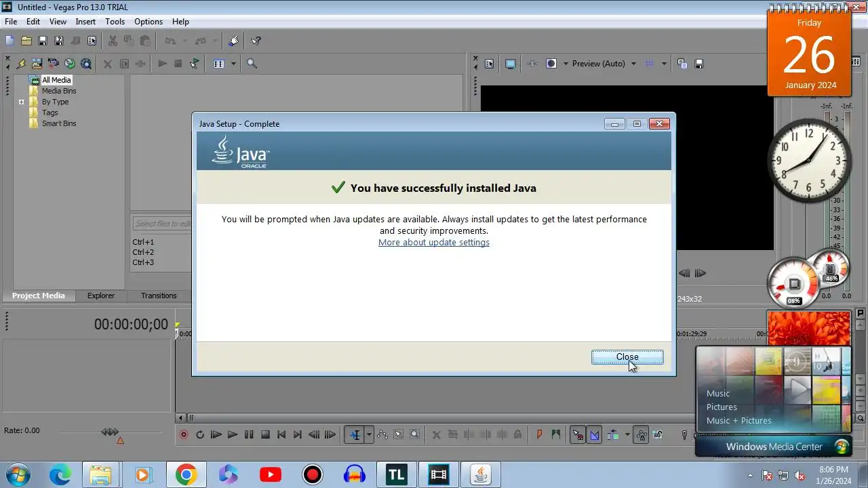This screenshot has width=868, height=488.
Task: Toggle Loop Playback in the transport bar
Action: pyautogui.click(x=200, y=434)
